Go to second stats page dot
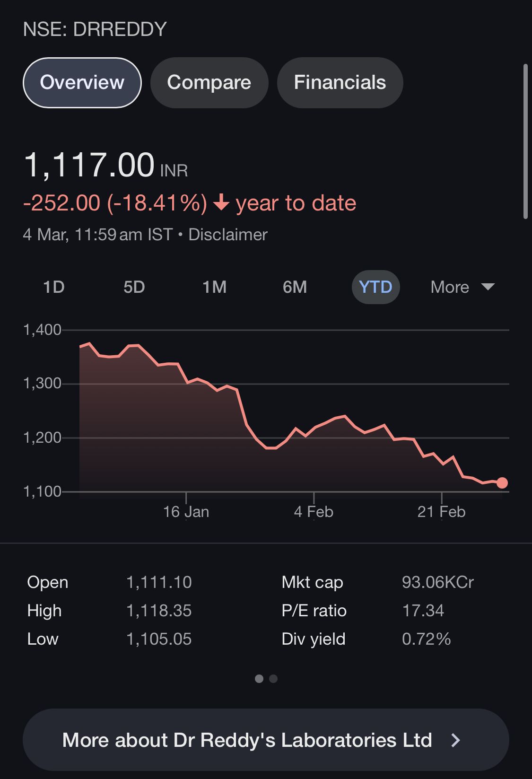Screen dimensions: 532x779 click(x=273, y=679)
